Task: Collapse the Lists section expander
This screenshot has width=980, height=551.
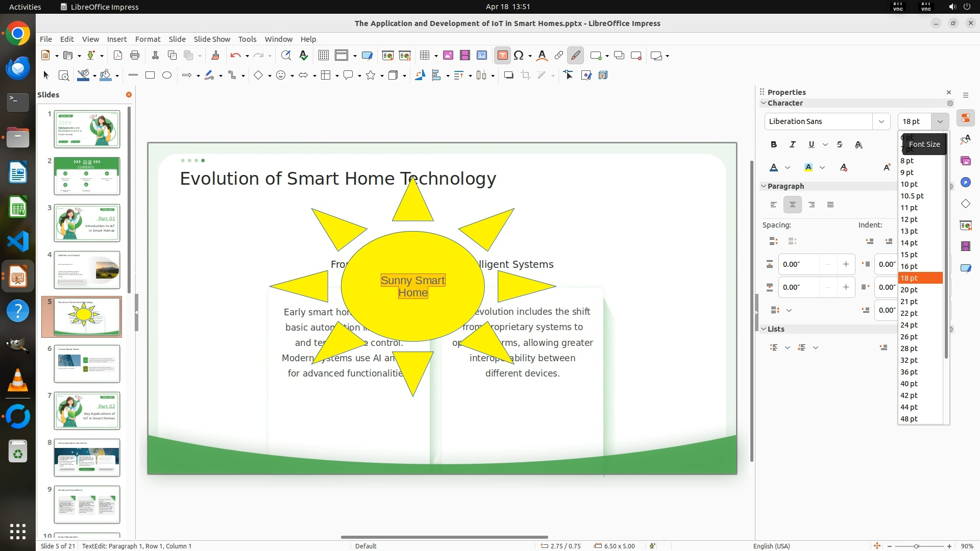Action: [764, 329]
